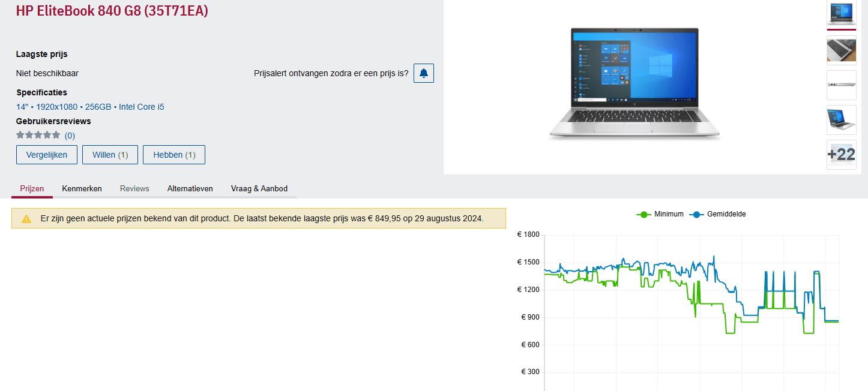Click the (0) reviews count link
This screenshot has width=868, height=391.
coord(70,136)
